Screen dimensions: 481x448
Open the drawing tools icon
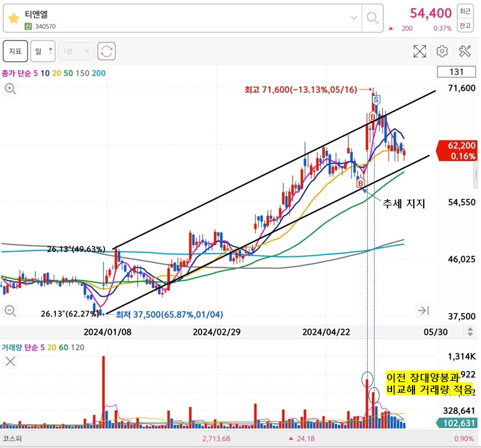(x=465, y=51)
